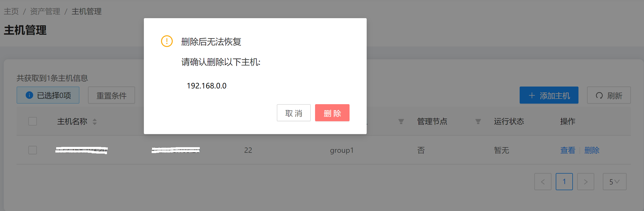Image resolution: width=644 pixels, height=211 pixels.
Task: Open the page size dropdown showing 5
Action: 614,182
